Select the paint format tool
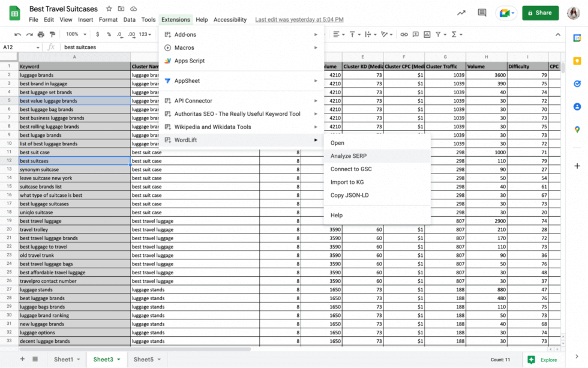The width and height of the screenshot is (588, 368). pyautogui.click(x=52, y=35)
